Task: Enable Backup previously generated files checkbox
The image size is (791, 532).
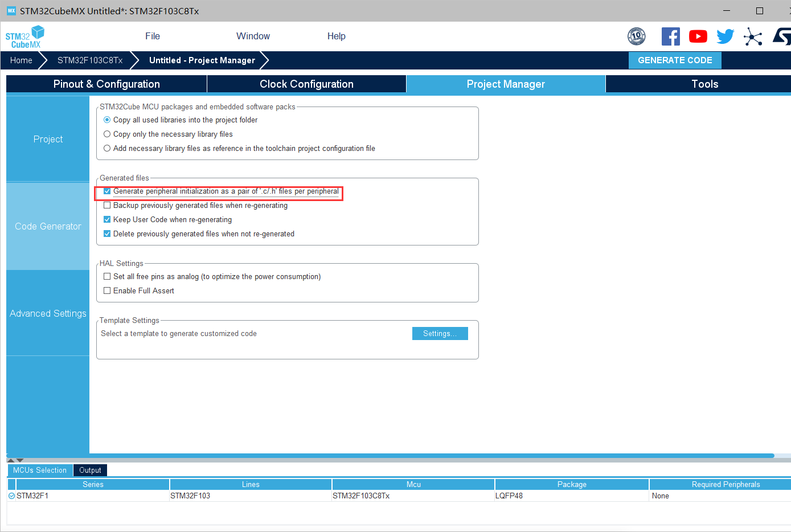Action: (107, 206)
